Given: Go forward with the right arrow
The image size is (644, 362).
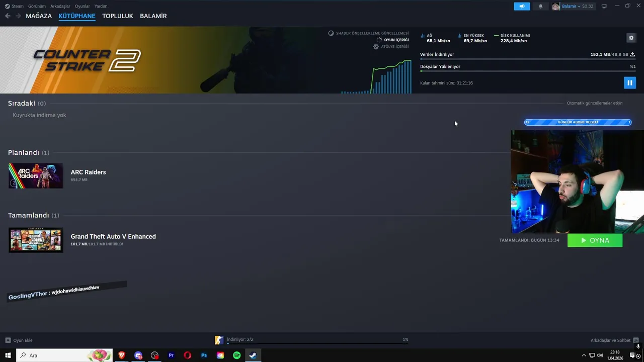Looking at the screenshot, I should click(x=18, y=16).
